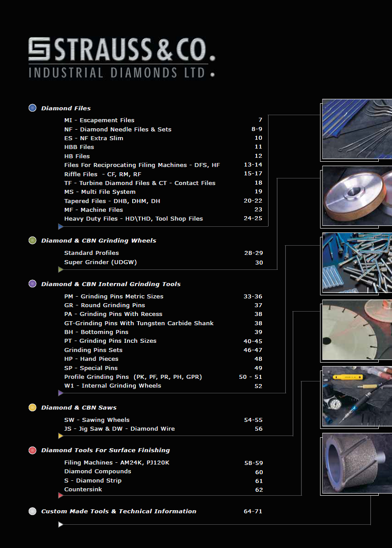The width and height of the screenshot is (392, 548).
Task: Go to Standard Profiles entry
Action: coord(91,253)
